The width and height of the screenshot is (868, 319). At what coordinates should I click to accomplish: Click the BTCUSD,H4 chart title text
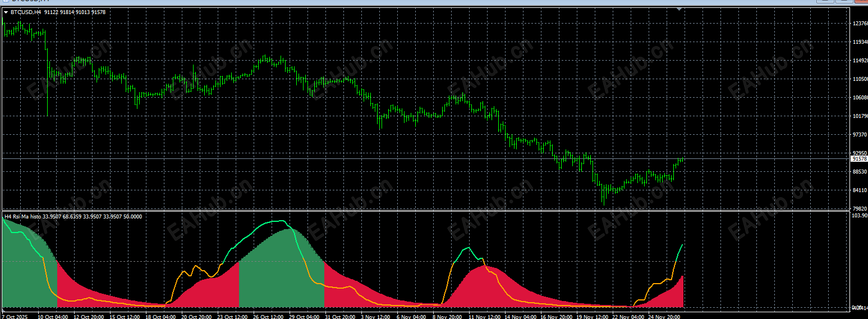click(x=26, y=12)
